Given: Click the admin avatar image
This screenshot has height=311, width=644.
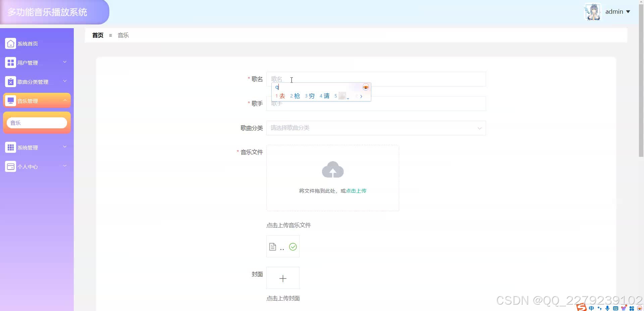Looking at the screenshot, I should [593, 12].
